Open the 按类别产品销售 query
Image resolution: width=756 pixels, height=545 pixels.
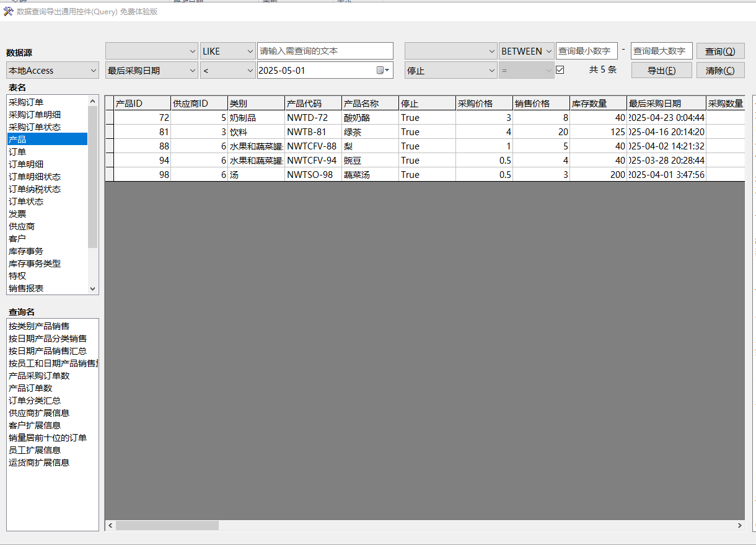coord(53,326)
